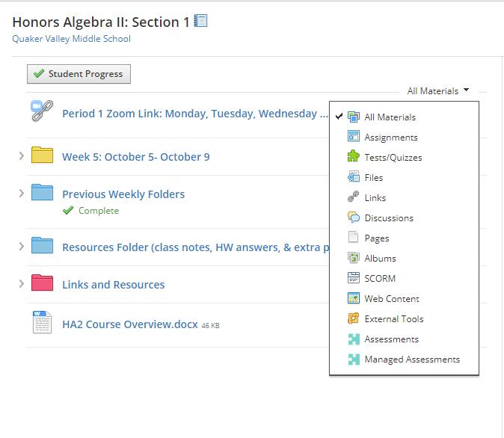Open the Student Progress button

[x=79, y=74]
